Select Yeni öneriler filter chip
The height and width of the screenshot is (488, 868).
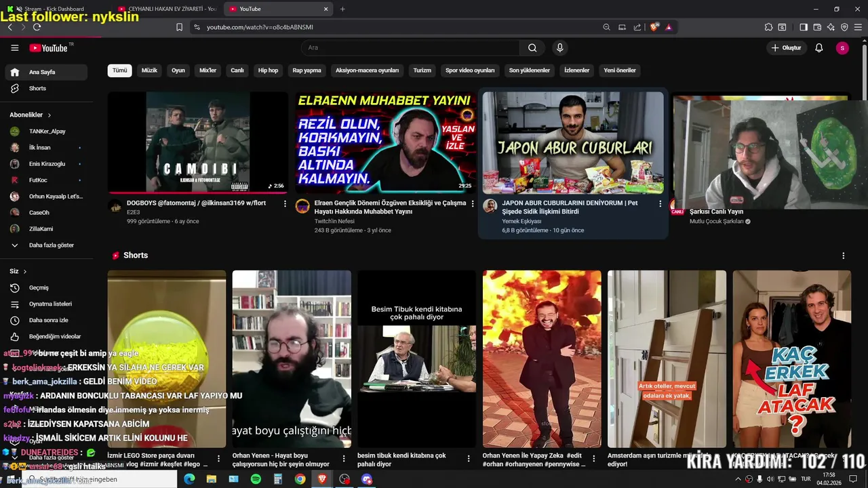tap(620, 70)
